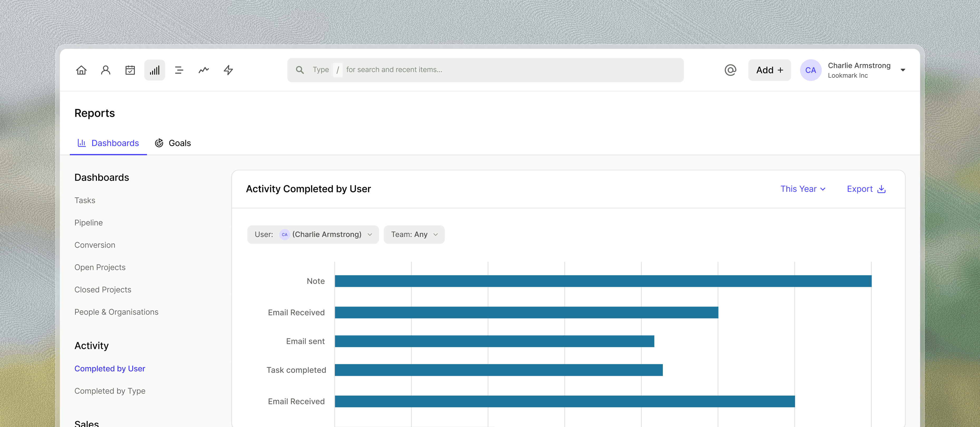This screenshot has width=980, height=427.
Task: Click the People contacts icon
Action: [x=106, y=70]
